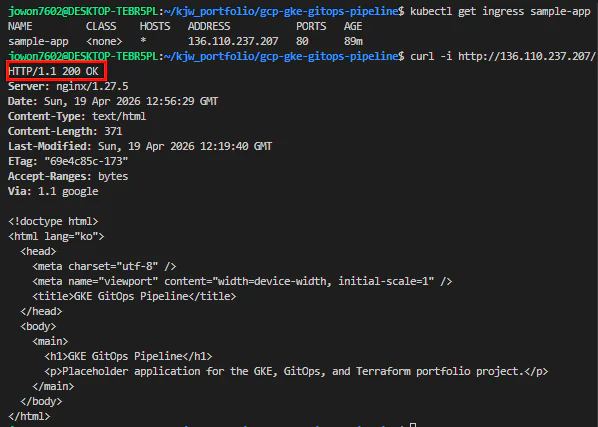
Task: Click the 'Via: 1.1 google' header
Action: (x=53, y=191)
